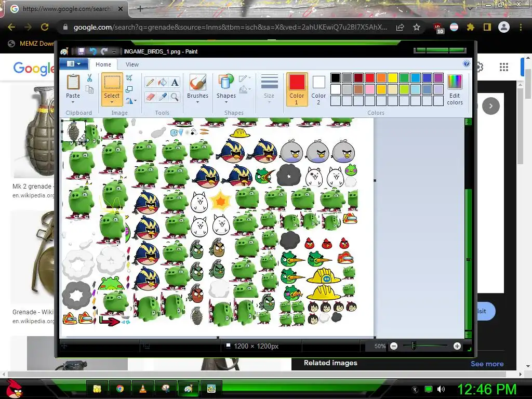Click the Paint zoom slider handle

pyautogui.click(x=413, y=346)
